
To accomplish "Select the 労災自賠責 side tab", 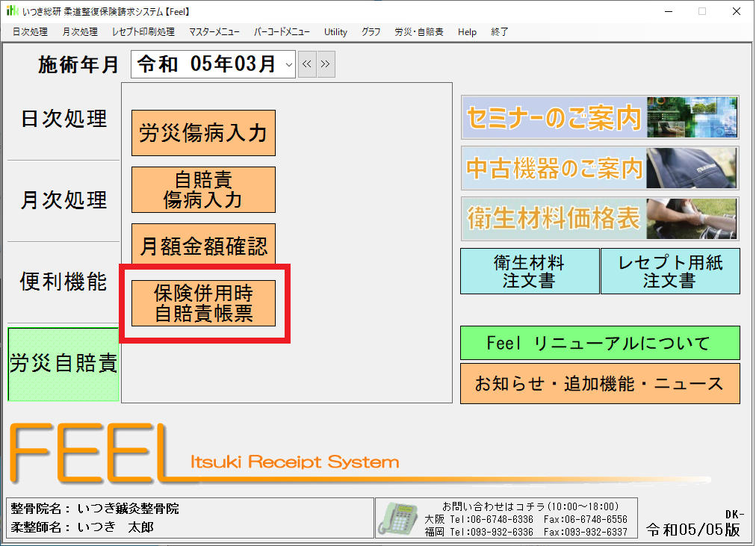I will 63,364.
